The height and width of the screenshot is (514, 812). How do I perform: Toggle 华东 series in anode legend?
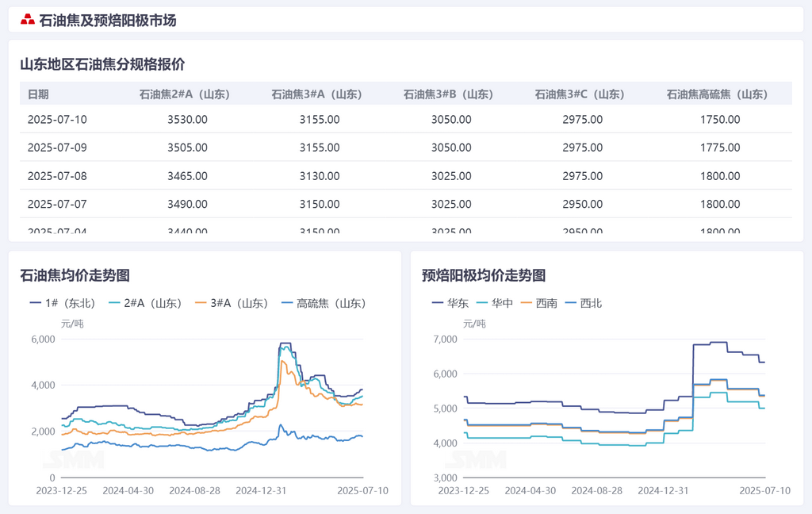(450, 303)
